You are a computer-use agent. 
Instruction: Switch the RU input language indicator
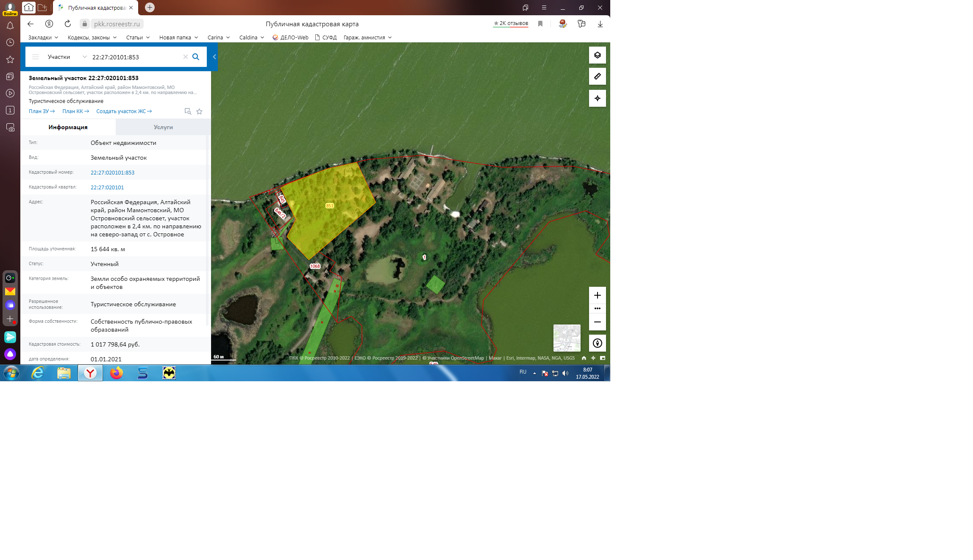tap(523, 372)
